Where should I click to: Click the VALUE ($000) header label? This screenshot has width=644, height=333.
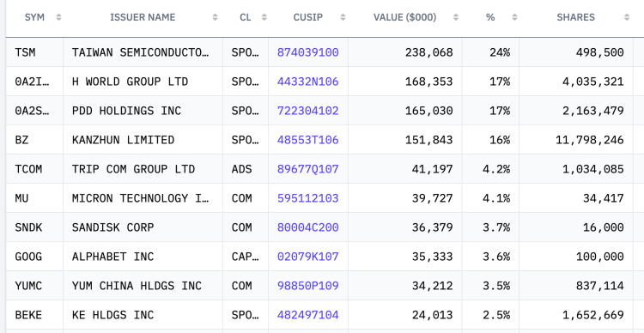(x=404, y=17)
